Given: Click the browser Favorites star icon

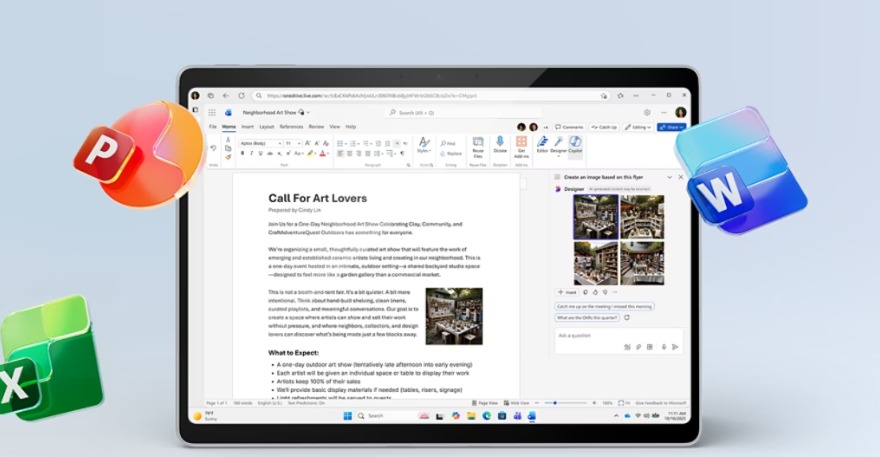Looking at the screenshot, I should (x=620, y=95).
